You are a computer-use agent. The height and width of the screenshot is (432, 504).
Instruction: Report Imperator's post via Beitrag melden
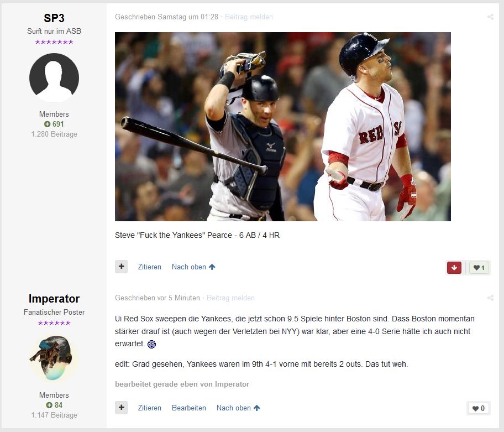[230, 298]
